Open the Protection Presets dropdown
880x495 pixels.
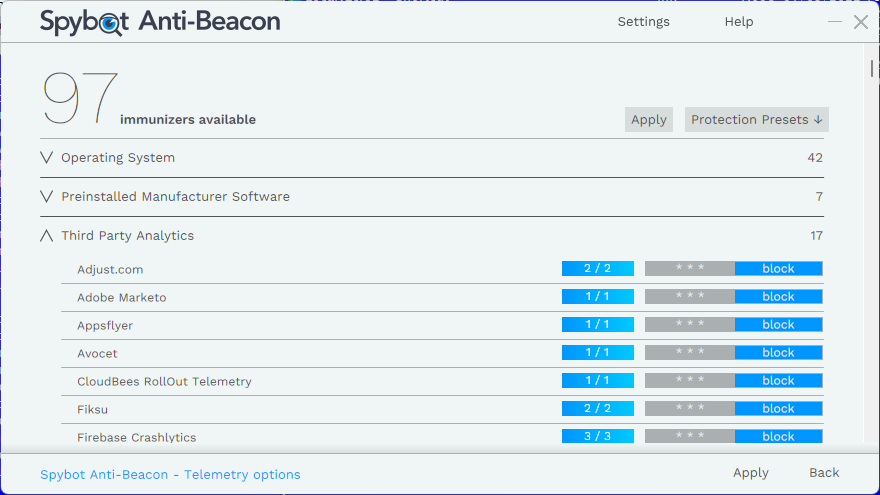pyautogui.click(x=757, y=120)
